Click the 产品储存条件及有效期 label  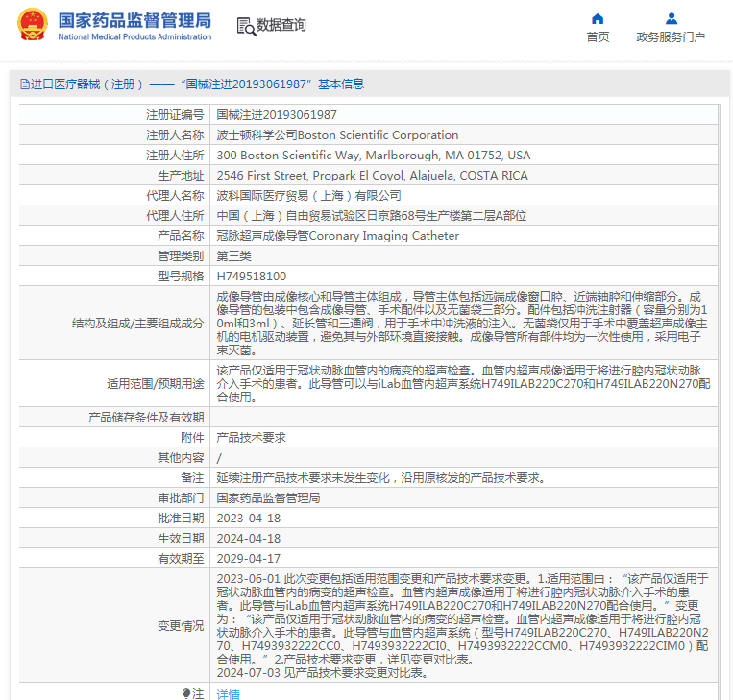pyautogui.click(x=146, y=418)
